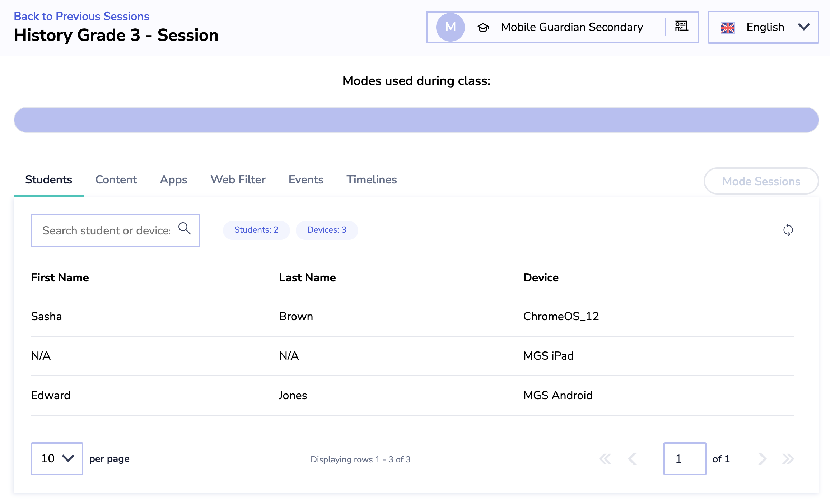The width and height of the screenshot is (830, 504).
Task: Go to first page double-arrow
Action: click(x=605, y=459)
